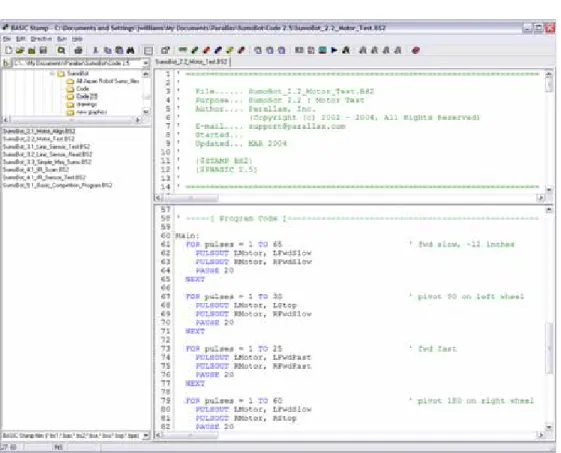The width and height of the screenshot is (561, 453).
Task: Open the Edit menu
Action: (x=21, y=39)
